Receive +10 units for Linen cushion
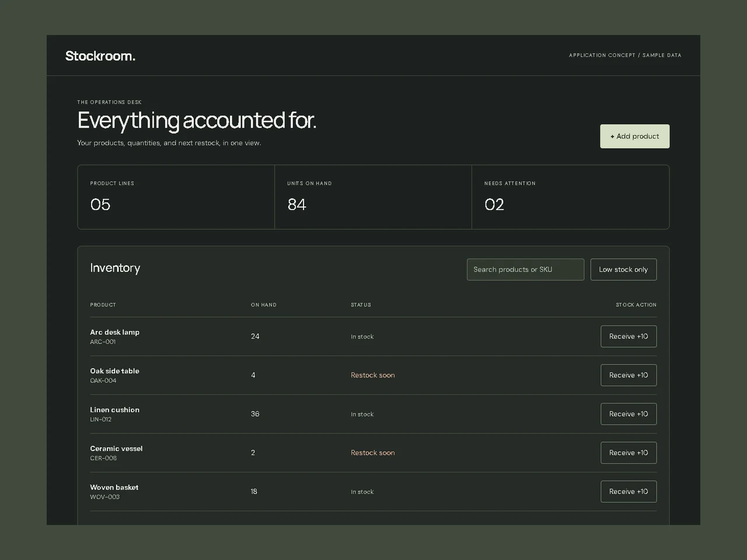 (629, 414)
